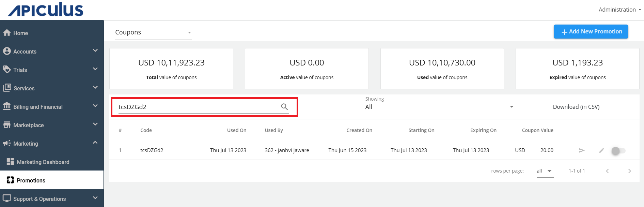Open the rows per page dropdown

[x=545, y=171]
